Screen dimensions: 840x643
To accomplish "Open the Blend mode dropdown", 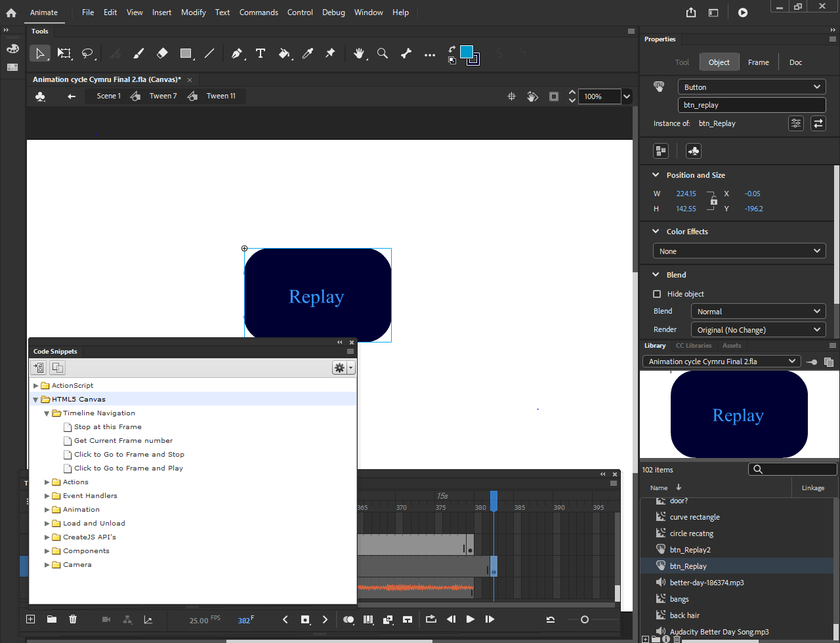I will coord(758,311).
